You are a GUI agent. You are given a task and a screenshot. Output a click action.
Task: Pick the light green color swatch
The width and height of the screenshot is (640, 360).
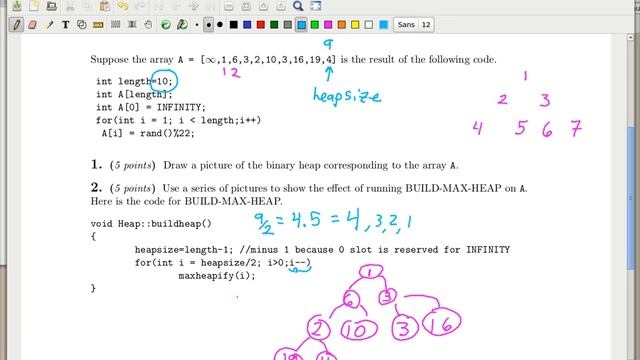click(x=315, y=25)
